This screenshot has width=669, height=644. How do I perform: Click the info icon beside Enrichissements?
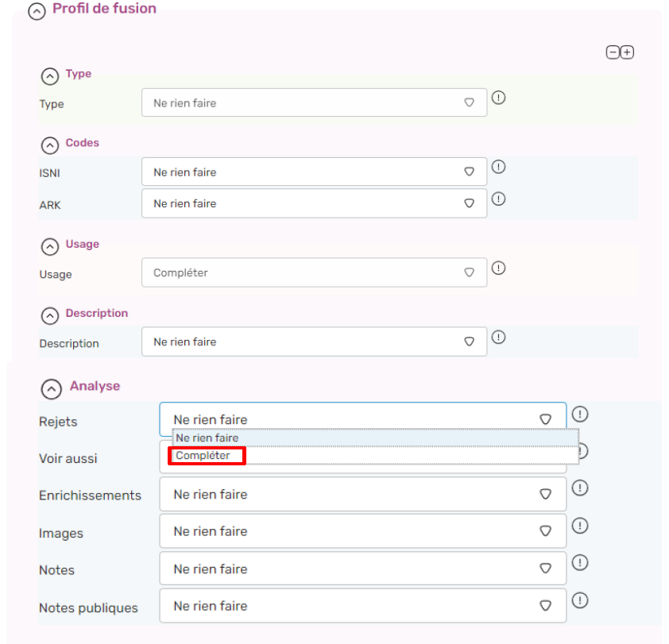(580, 488)
